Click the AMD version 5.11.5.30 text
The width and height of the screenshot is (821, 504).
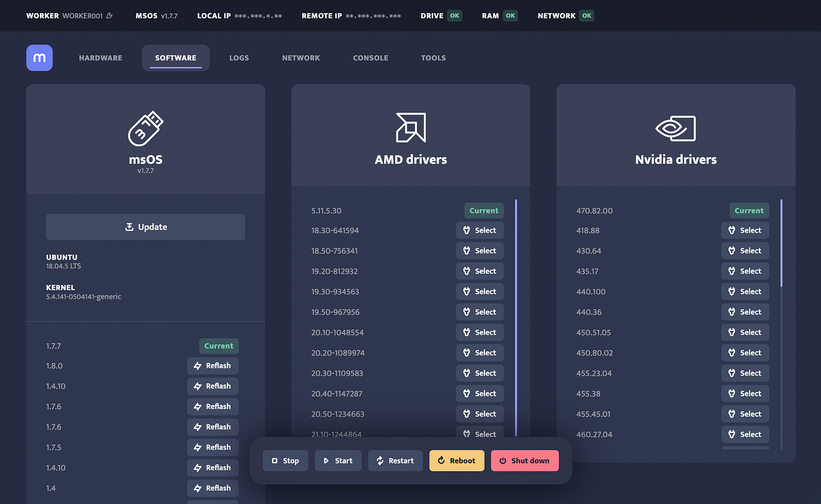tap(326, 210)
